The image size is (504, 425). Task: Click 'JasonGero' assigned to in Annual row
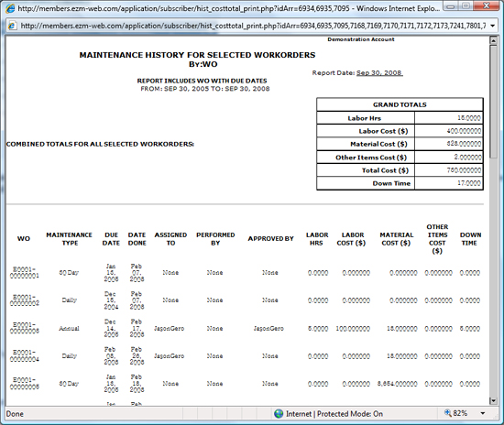(170, 328)
